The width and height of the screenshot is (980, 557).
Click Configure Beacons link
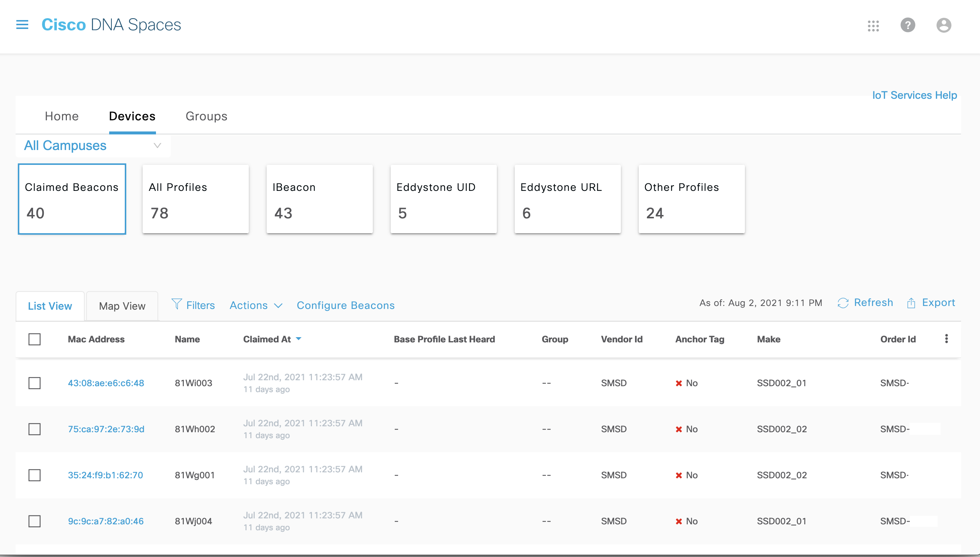[x=345, y=305]
